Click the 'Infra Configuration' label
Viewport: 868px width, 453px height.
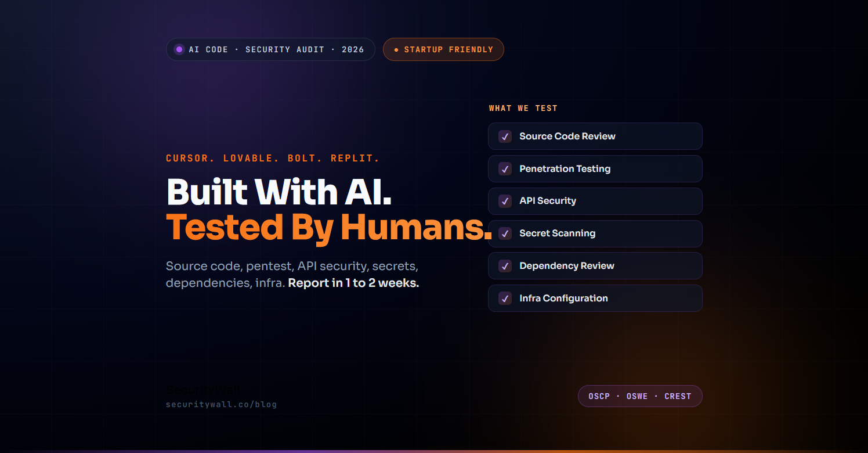coord(564,299)
